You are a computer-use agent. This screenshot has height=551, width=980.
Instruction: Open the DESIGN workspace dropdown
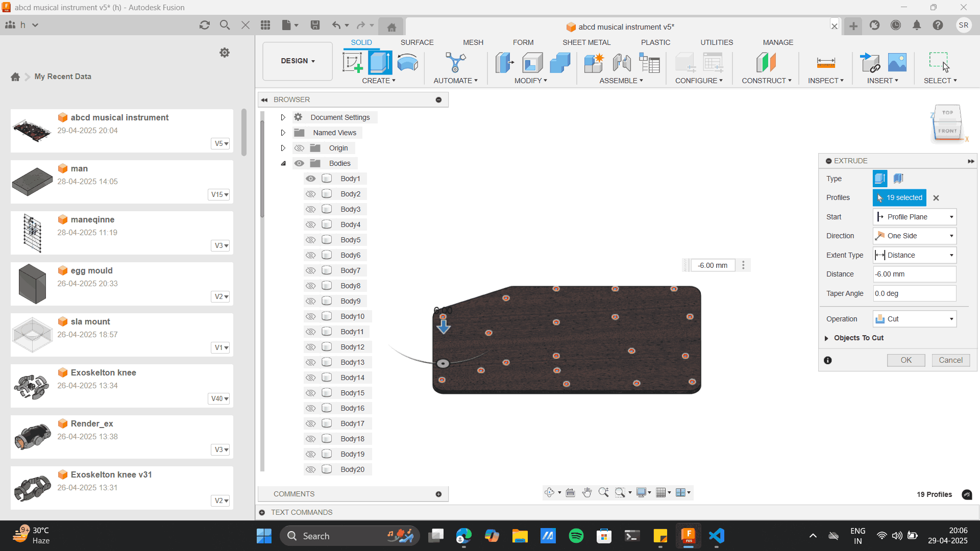click(298, 61)
